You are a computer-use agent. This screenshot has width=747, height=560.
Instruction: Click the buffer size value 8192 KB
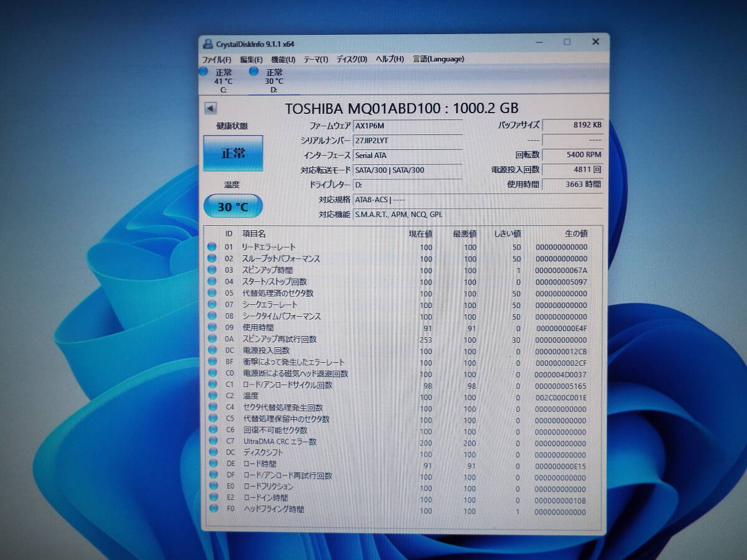[x=572, y=125]
